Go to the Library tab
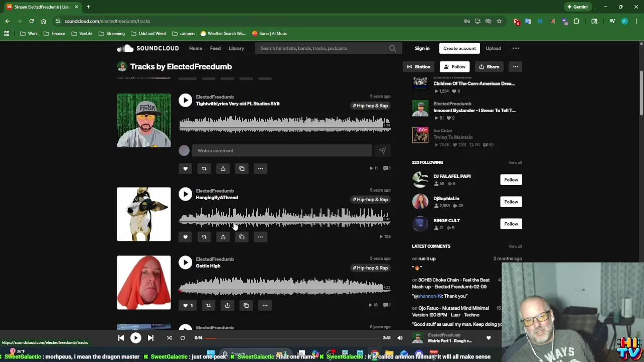Viewport: 644px width, 362px height. point(236,48)
